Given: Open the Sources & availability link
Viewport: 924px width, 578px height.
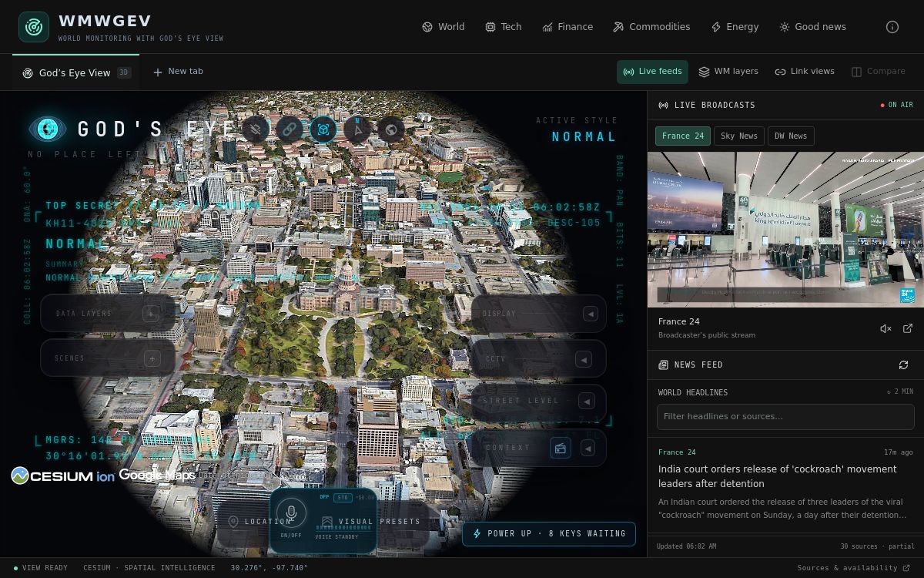Looking at the screenshot, I should [853, 568].
